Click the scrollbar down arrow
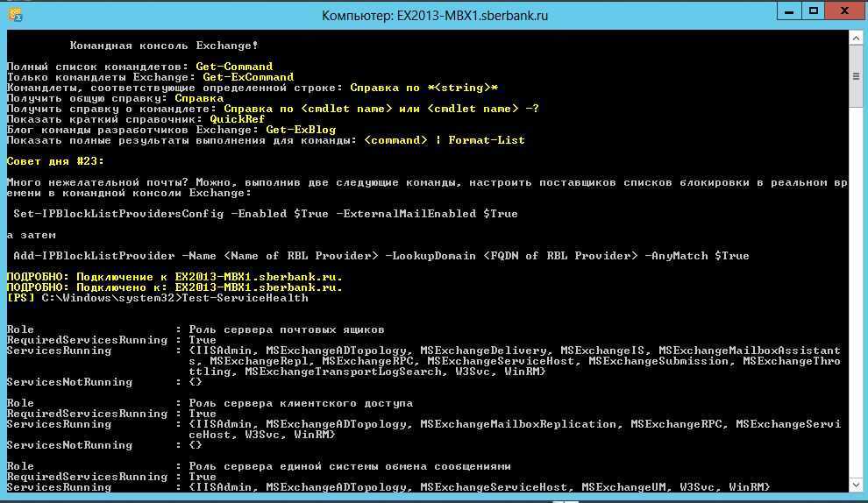 pos(856,485)
